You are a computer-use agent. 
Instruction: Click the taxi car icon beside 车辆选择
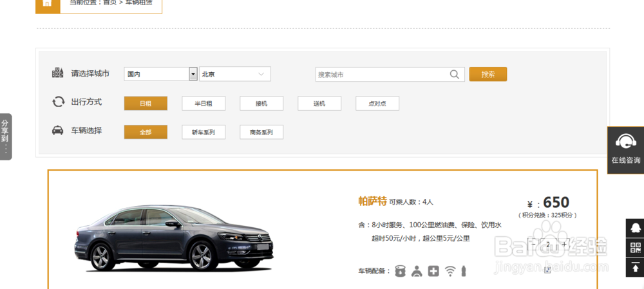(58, 131)
